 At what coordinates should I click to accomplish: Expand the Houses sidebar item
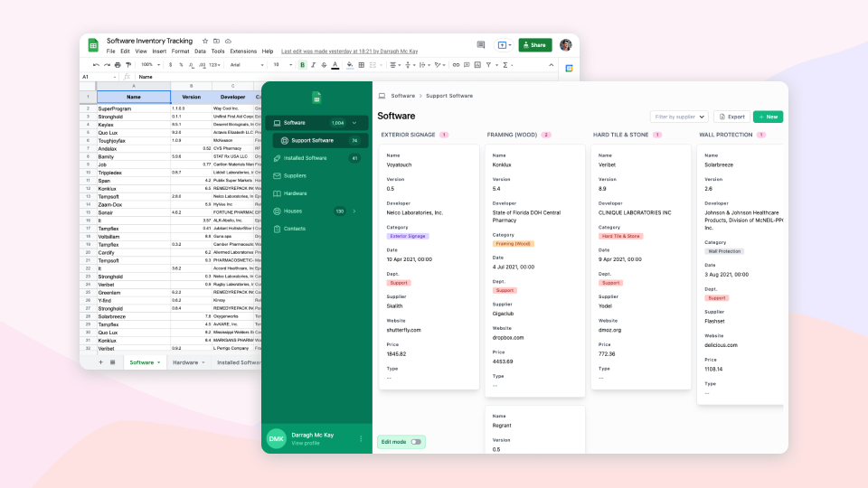(x=354, y=211)
